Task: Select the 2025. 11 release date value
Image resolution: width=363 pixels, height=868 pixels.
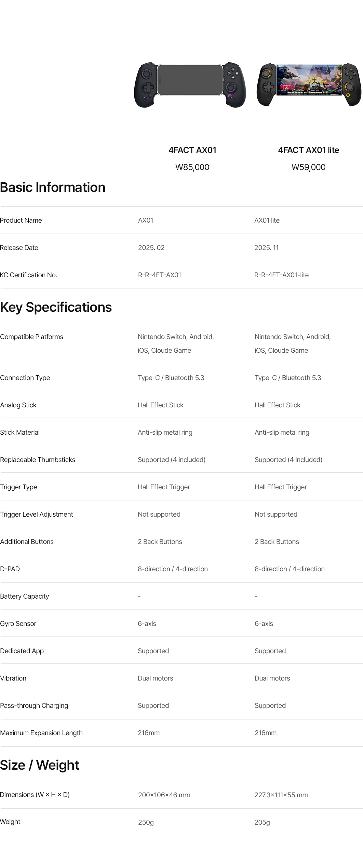Action: 266,248
